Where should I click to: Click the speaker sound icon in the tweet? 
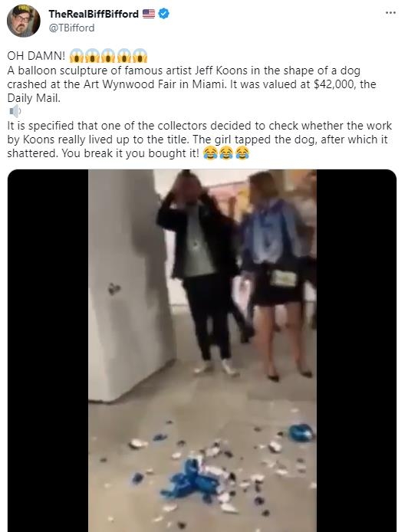(x=15, y=111)
